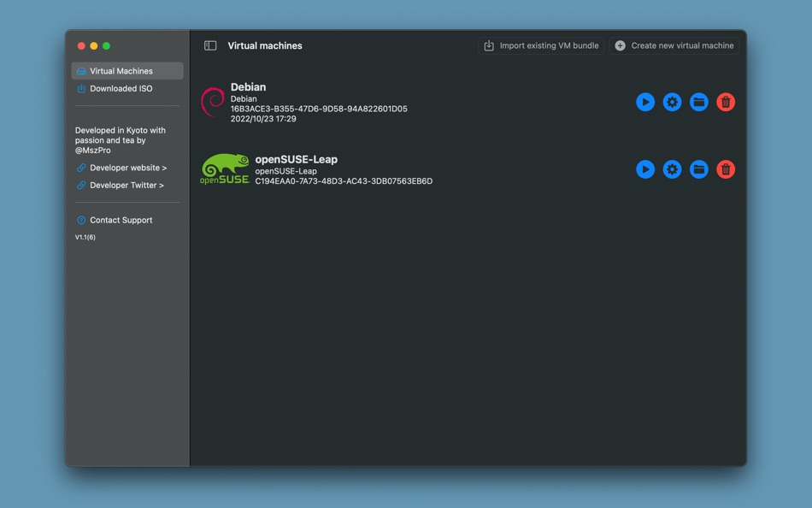Open Downloaded ISO section
The width and height of the screenshot is (812, 508).
[127, 89]
